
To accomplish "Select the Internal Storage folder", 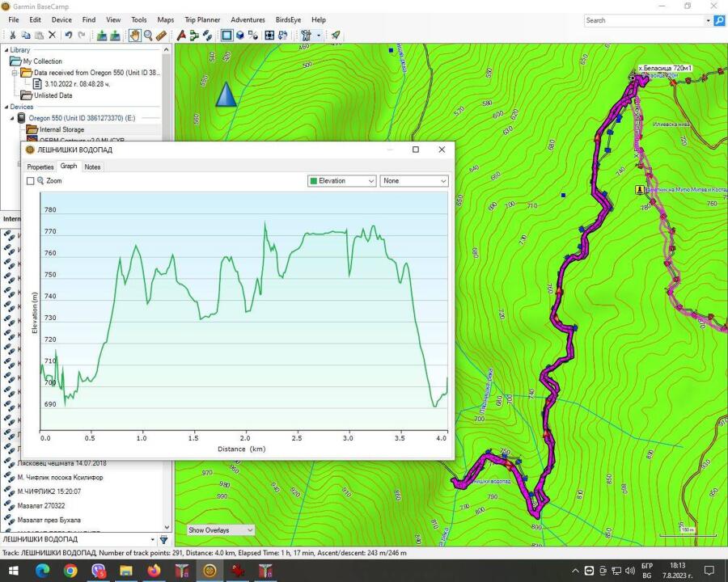I will point(61,130).
